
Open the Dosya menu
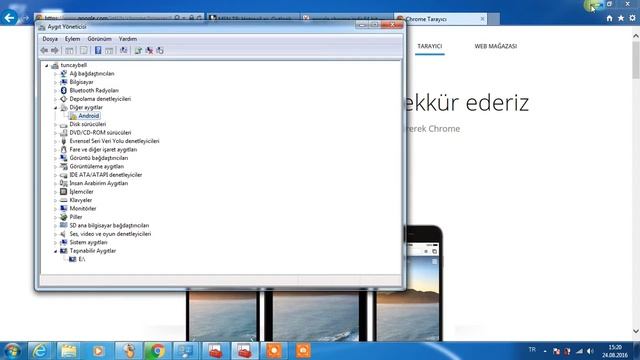coord(50,39)
